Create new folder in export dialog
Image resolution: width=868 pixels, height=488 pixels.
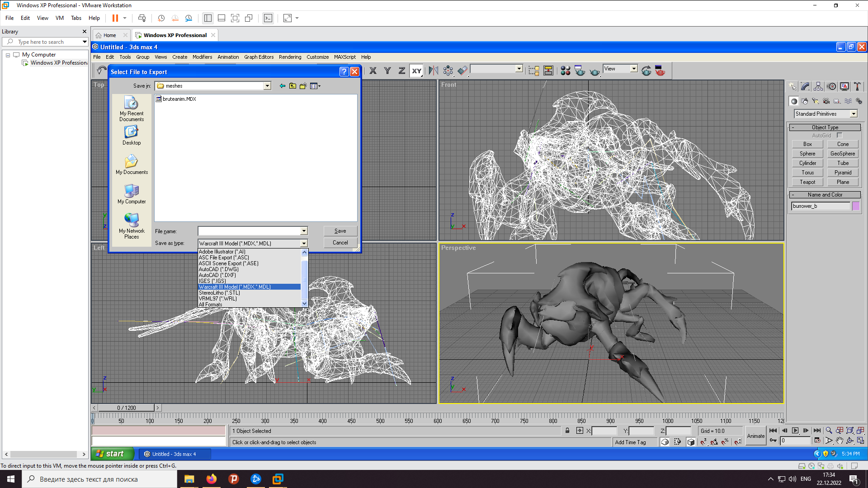click(x=303, y=86)
